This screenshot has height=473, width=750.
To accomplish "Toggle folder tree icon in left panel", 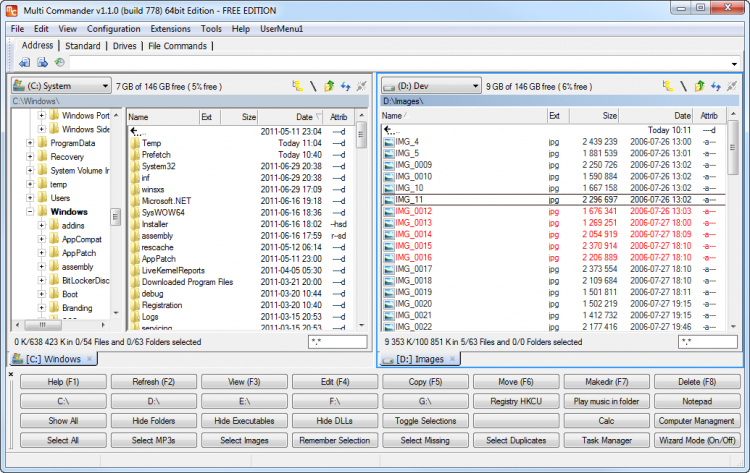I will tap(298, 86).
